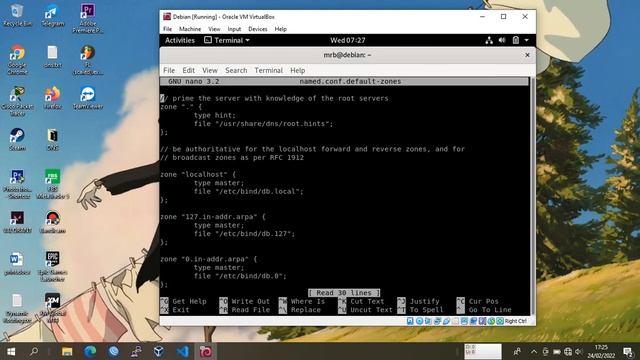Launch Microsoft Edge from the taskbar
The height and width of the screenshot is (360, 640).
coord(90,351)
